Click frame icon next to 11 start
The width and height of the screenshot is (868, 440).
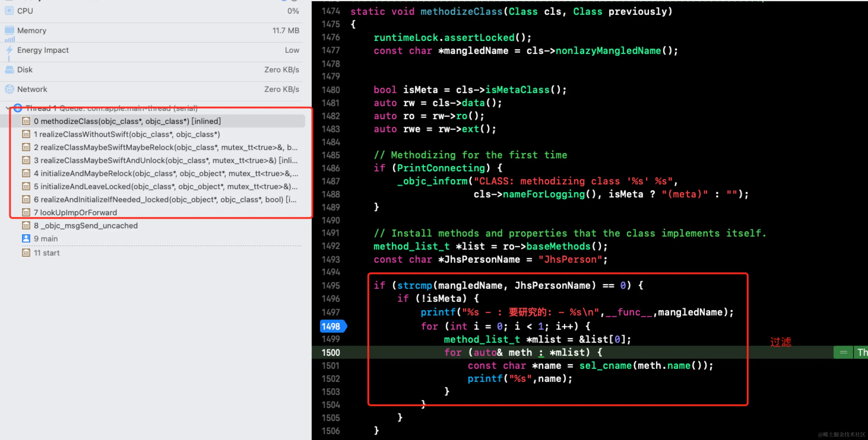click(x=26, y=253)
